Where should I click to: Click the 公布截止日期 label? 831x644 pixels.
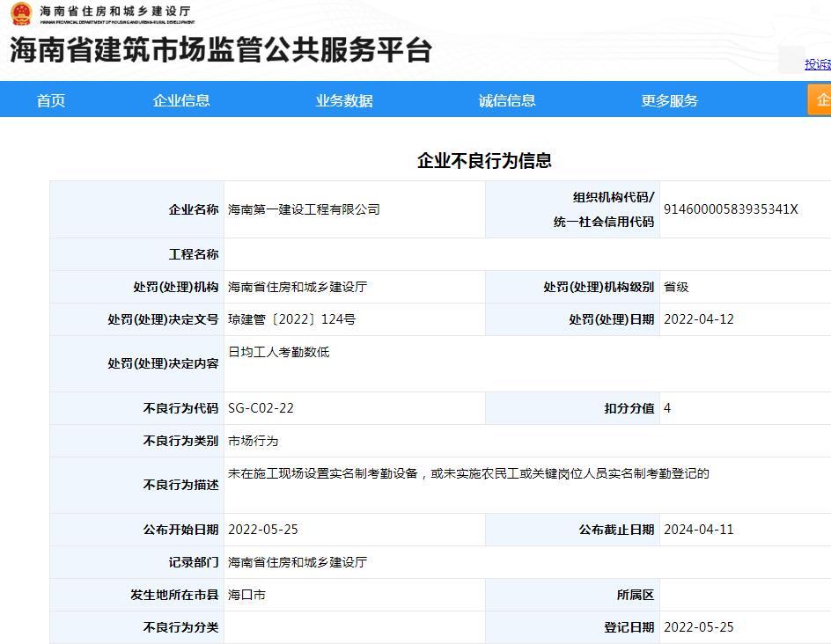click(616, 530)
